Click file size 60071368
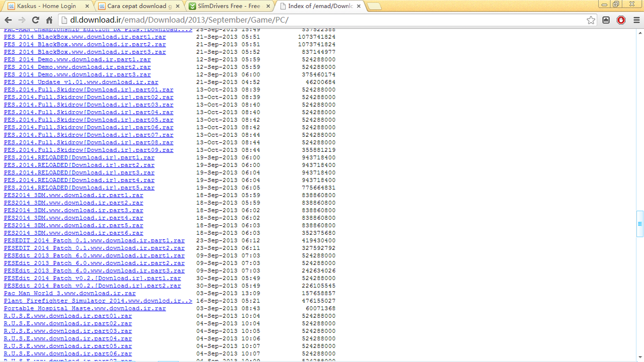This screenshot has width=644, height=362. click(x=320, y=308)
